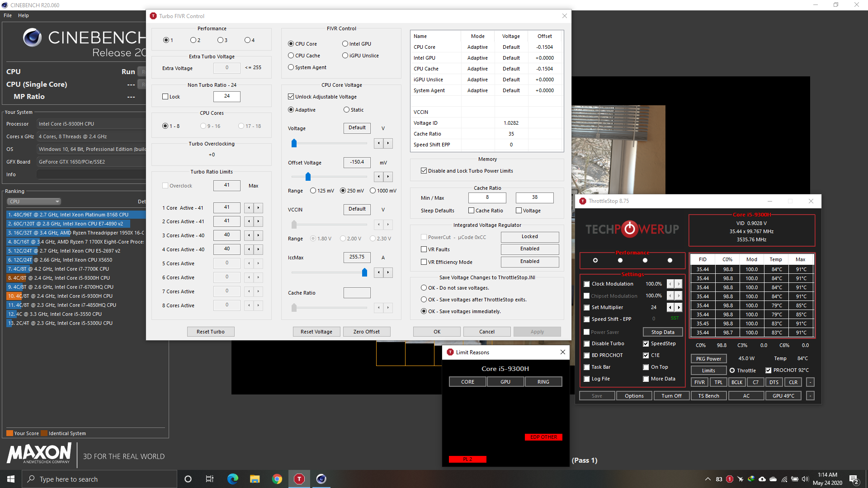
Task: Open Google Chrome from taskbar
Action: [277, 479]
